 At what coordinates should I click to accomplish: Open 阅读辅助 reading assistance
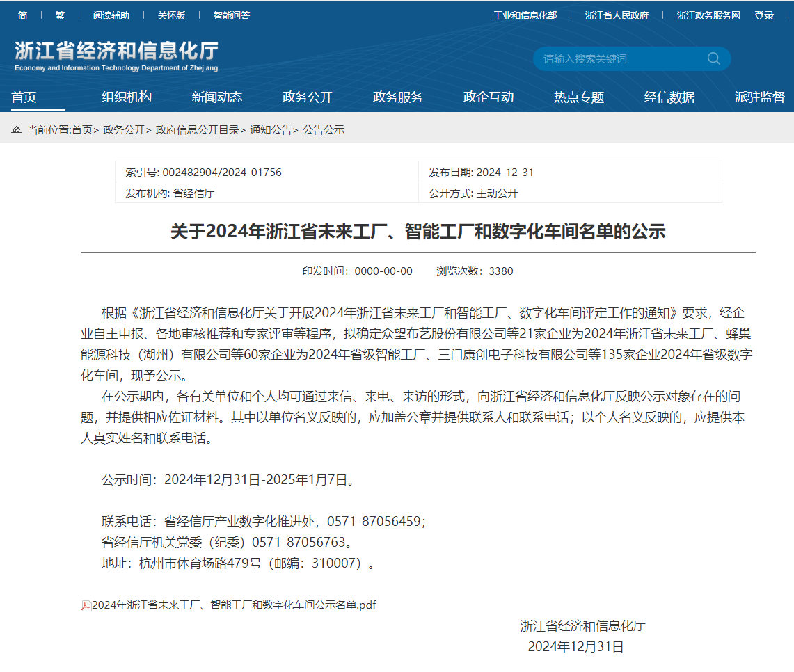pyautogui.click(x=111, y=15)
